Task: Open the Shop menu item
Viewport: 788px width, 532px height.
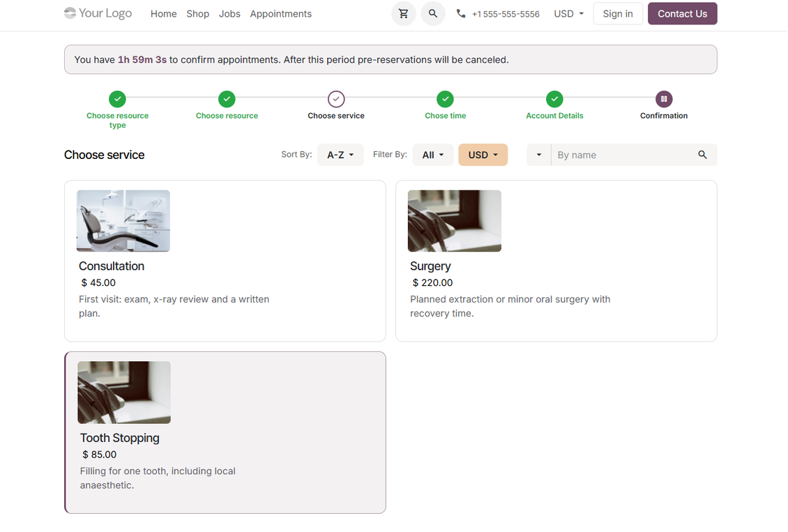Action: point(197,13)
